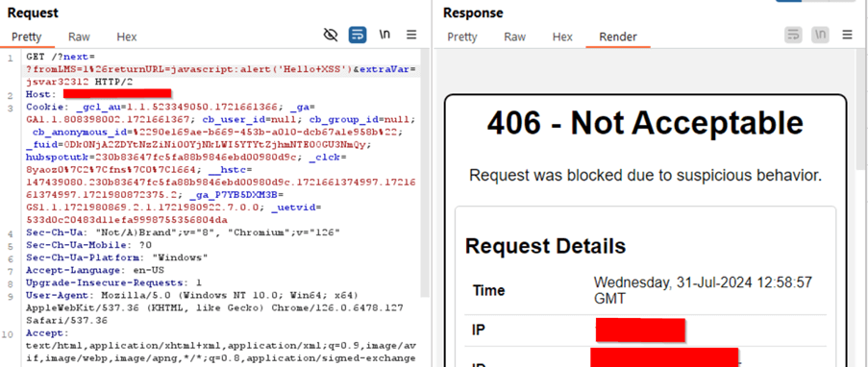Screen dimensions: 868x367
Task: Click 'Request was blocked due to suspicious behavior' text
Action: point(645,176)
